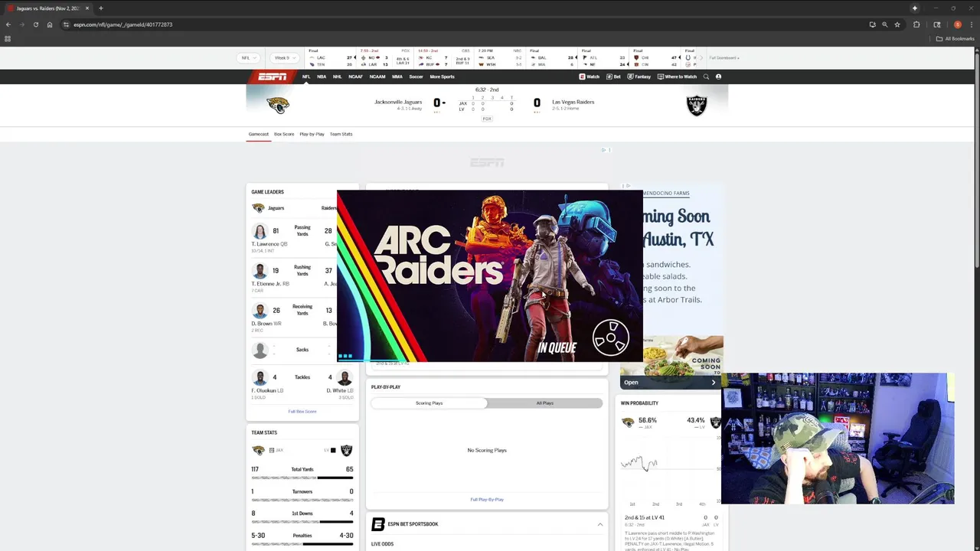Click T. Etienne Jr. player headshot

tap(260, 271)
